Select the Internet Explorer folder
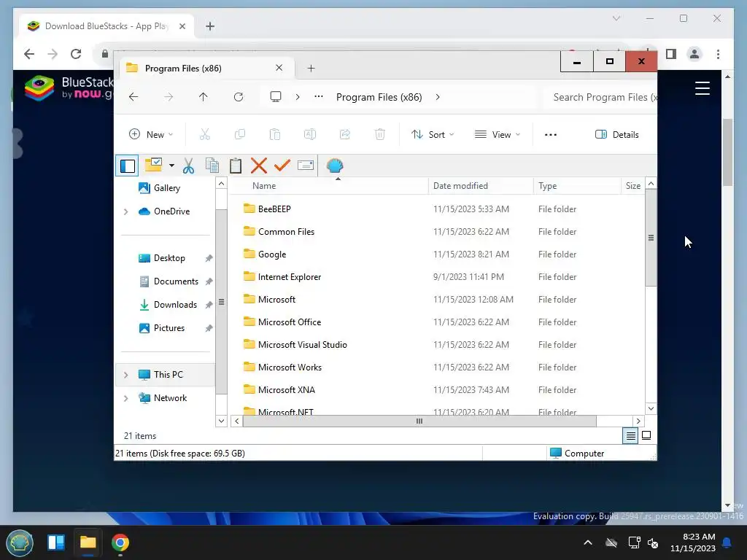The image size is (747, 560). click(289, 277)
